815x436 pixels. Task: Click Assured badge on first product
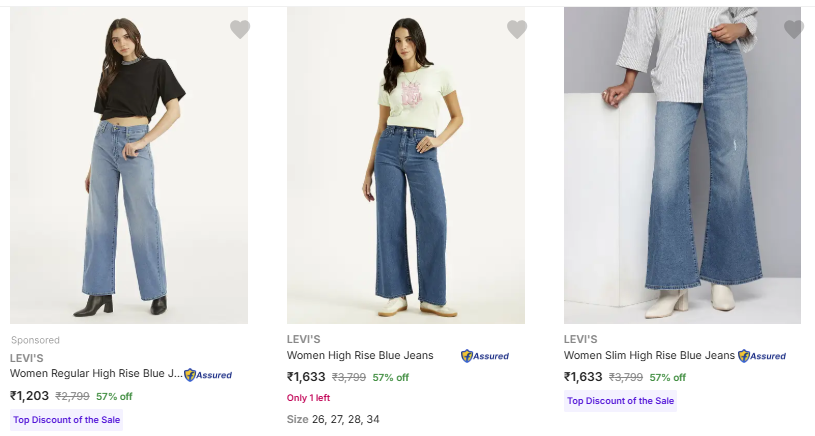208,375
